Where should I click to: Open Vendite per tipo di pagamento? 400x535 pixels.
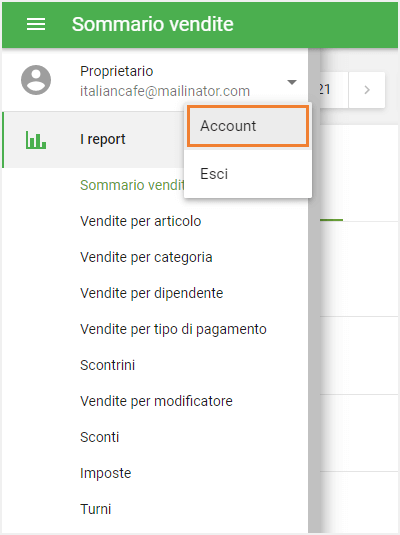point(173,329)
